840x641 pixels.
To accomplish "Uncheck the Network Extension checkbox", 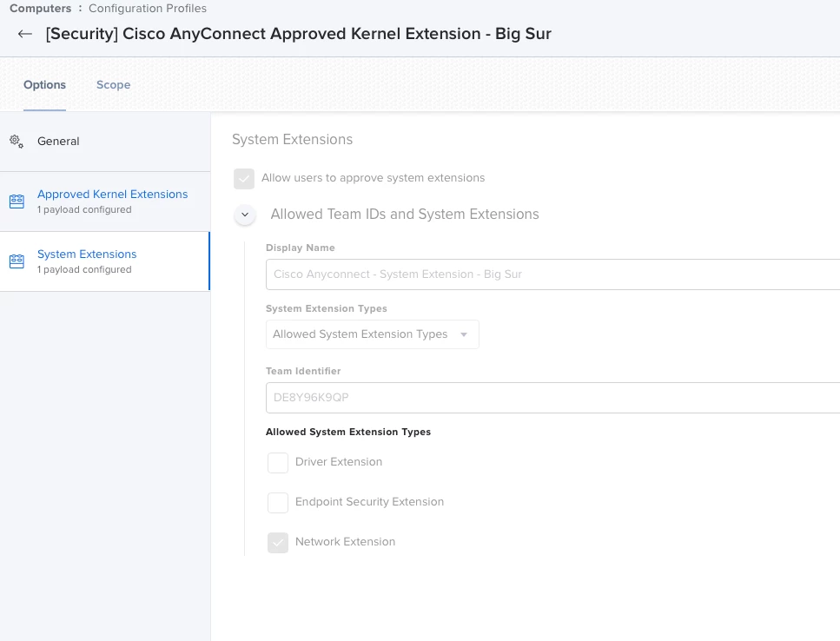I will (278, 543).
